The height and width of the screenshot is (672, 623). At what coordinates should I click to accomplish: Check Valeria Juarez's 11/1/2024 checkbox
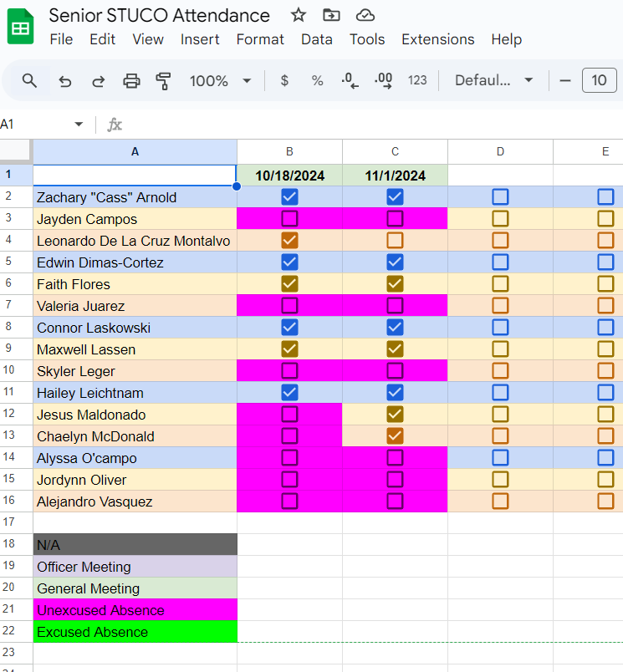(x=395, y=306)
